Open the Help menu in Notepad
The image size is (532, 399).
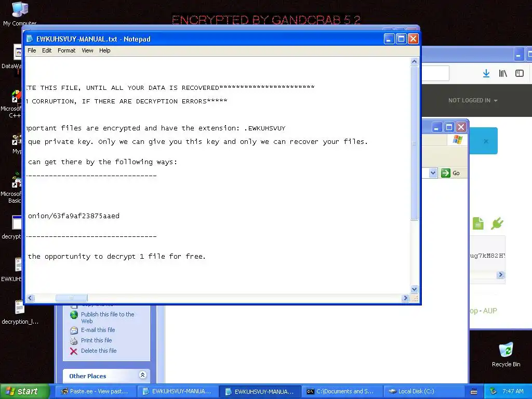105,50
